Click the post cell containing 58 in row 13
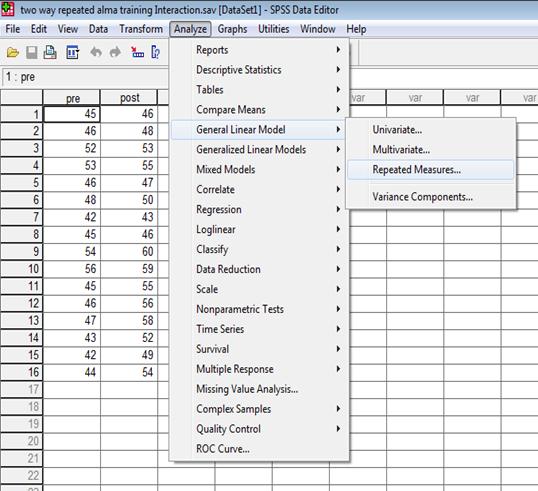 pos(129,320)
